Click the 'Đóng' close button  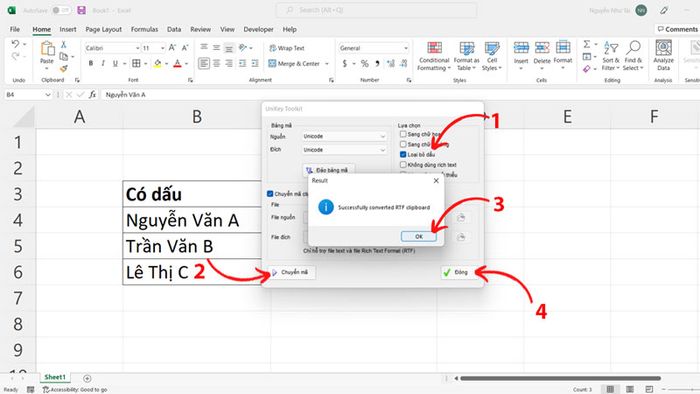pos(458,272)
